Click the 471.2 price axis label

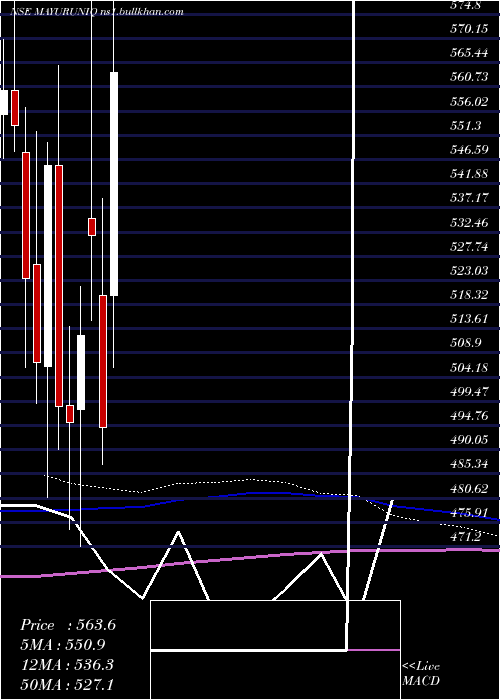(x=466, y=537)
